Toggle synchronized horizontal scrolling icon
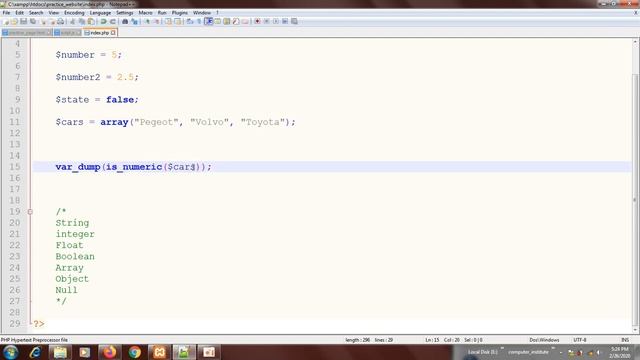 click(178, 21)
